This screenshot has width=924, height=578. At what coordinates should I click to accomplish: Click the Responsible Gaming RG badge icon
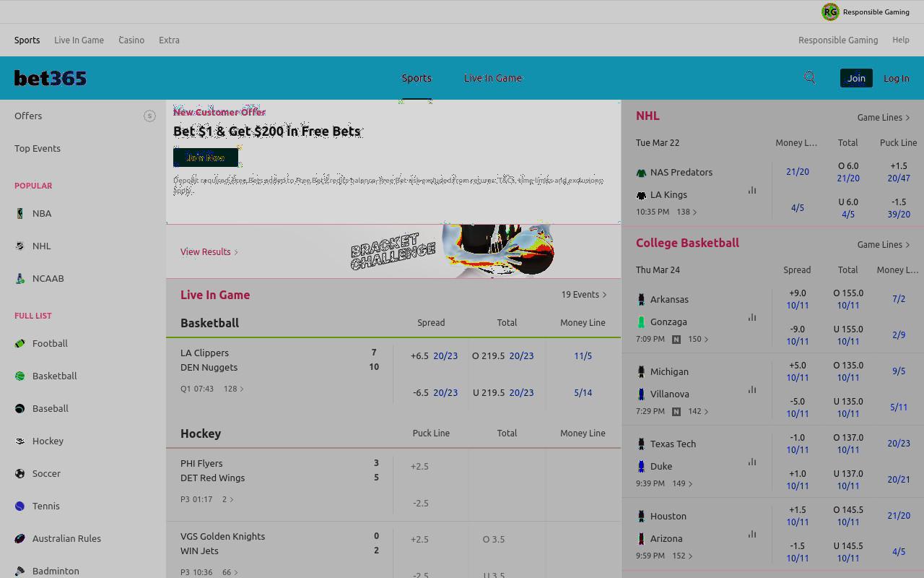[830, 12]
